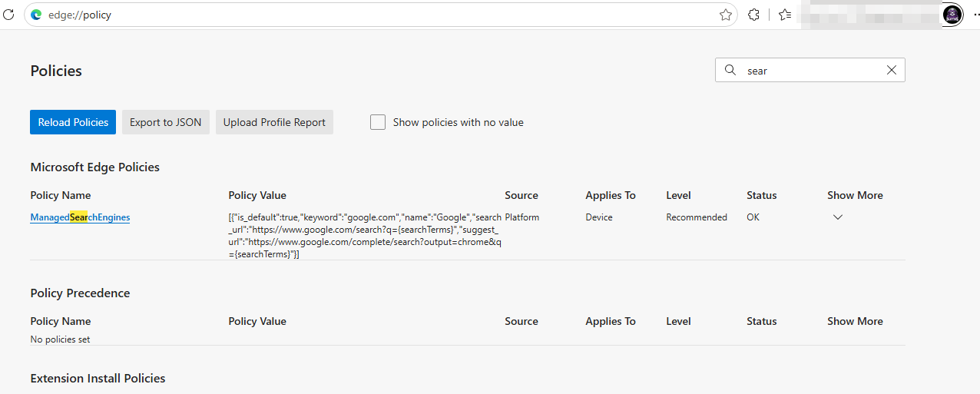
Task: Click the 'Extension Install Policies' section heading
Action: [x=98, y=378]
